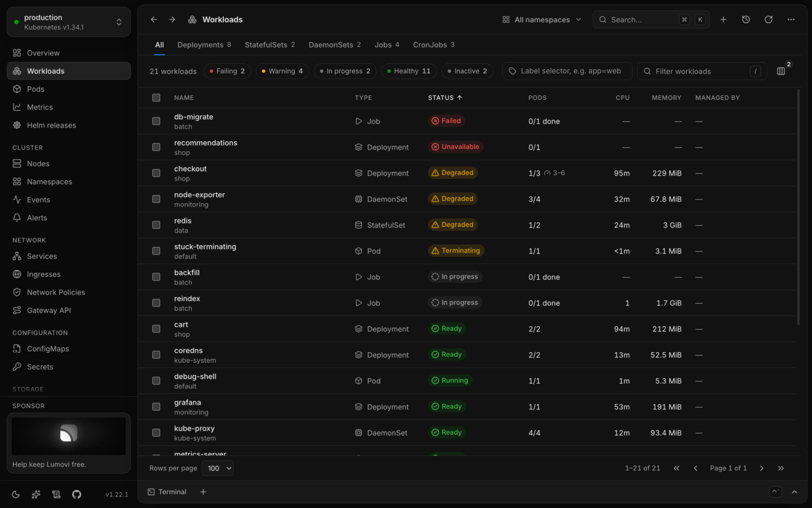
Task: Check the redis row checkbox
Action: [x=156, y=225]
